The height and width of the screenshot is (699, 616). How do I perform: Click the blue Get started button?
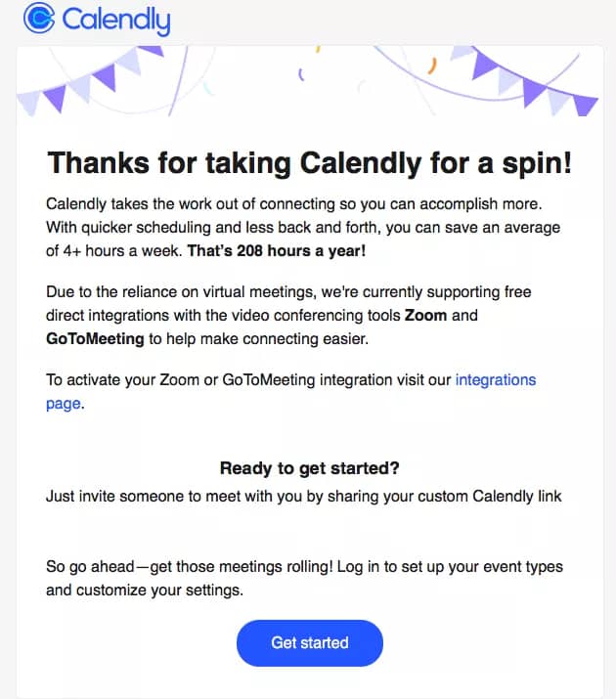point(310,643)
